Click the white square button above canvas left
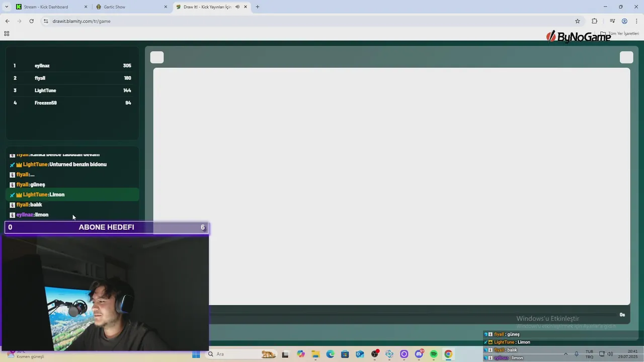Viewport: 644px width, 362px height. coord(157,57)
